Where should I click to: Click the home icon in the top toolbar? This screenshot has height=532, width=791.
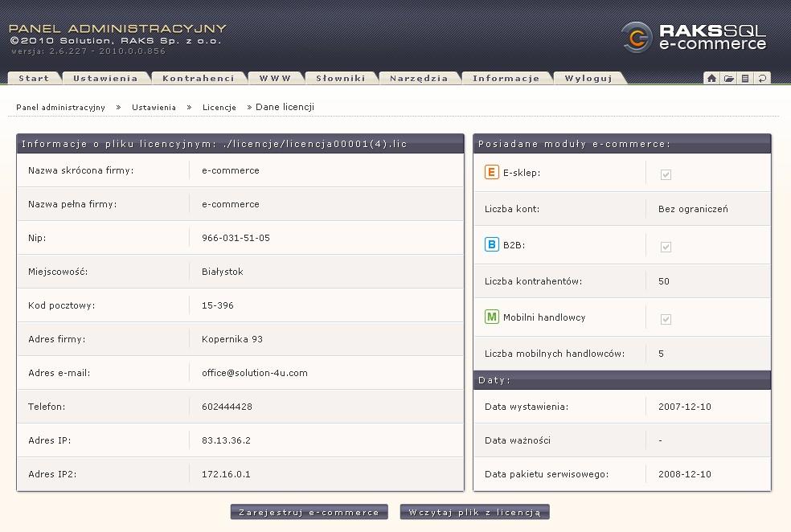711,78
